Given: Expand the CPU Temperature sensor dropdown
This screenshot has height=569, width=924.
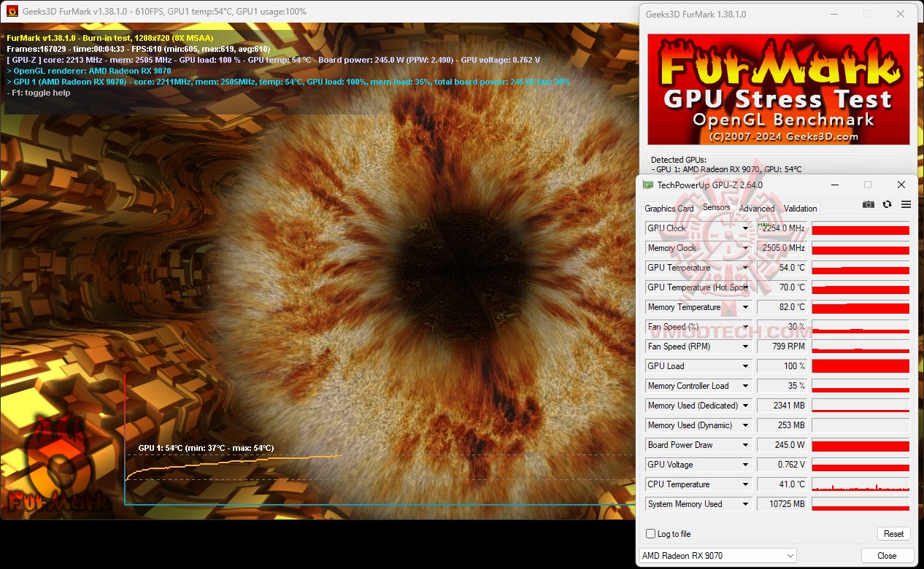Looking at the screenshot, I should click(745, 484).
